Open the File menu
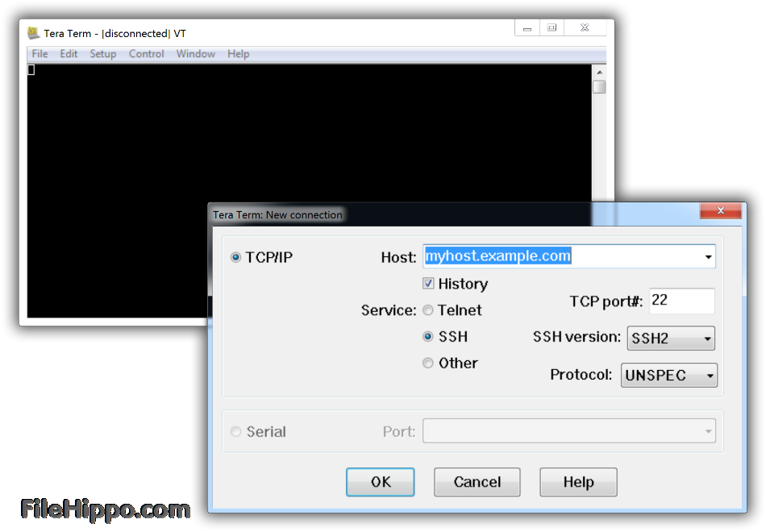Screen dimensions: 766x532 tap(40, 54)
